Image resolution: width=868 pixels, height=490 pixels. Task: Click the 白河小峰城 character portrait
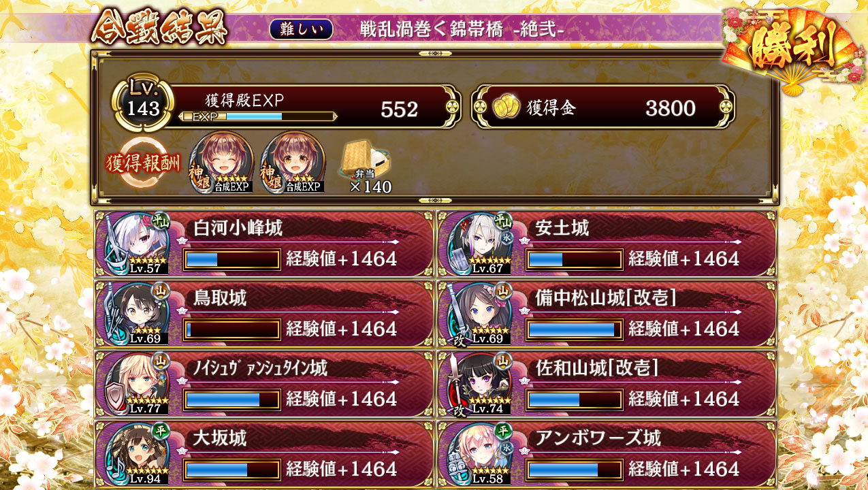pos(136,244)
